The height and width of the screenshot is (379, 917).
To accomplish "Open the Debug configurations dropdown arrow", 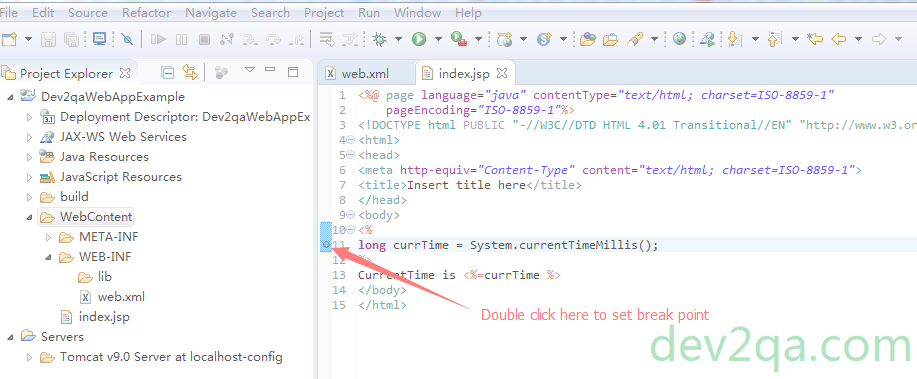I will [398, 39].
